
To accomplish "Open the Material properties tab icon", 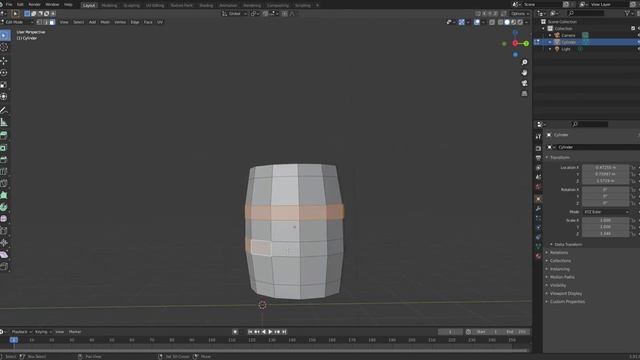I will point(538,256).
